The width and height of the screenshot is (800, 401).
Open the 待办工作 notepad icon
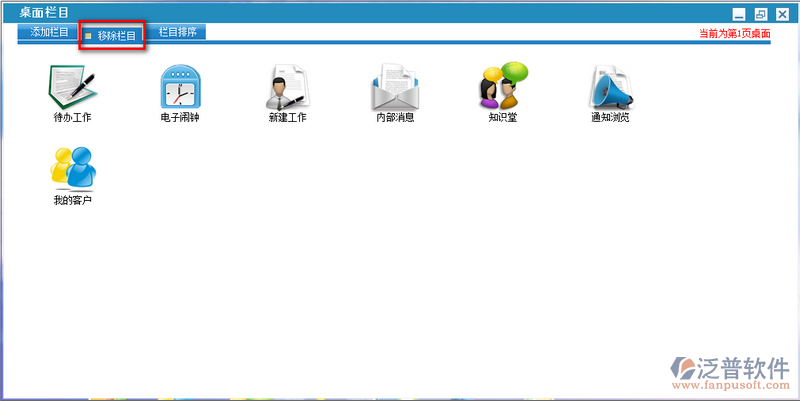(x=72, y=87)
